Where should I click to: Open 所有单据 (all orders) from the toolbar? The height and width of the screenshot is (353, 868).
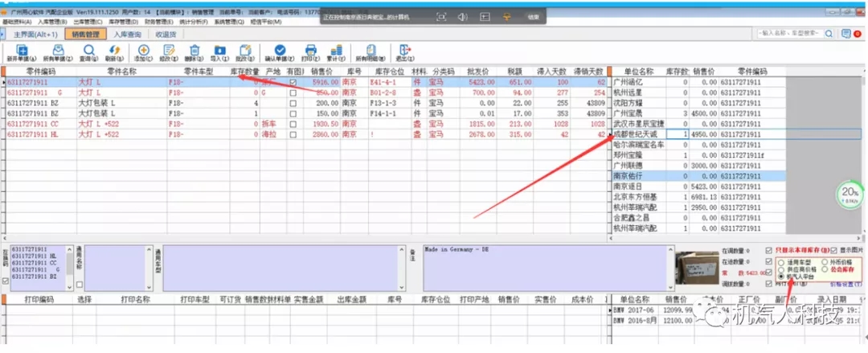tap(58, 50)
